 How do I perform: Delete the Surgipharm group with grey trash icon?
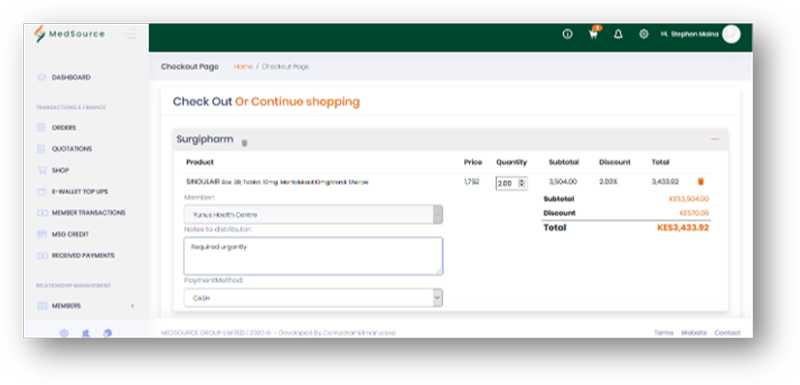pos(244,143)
